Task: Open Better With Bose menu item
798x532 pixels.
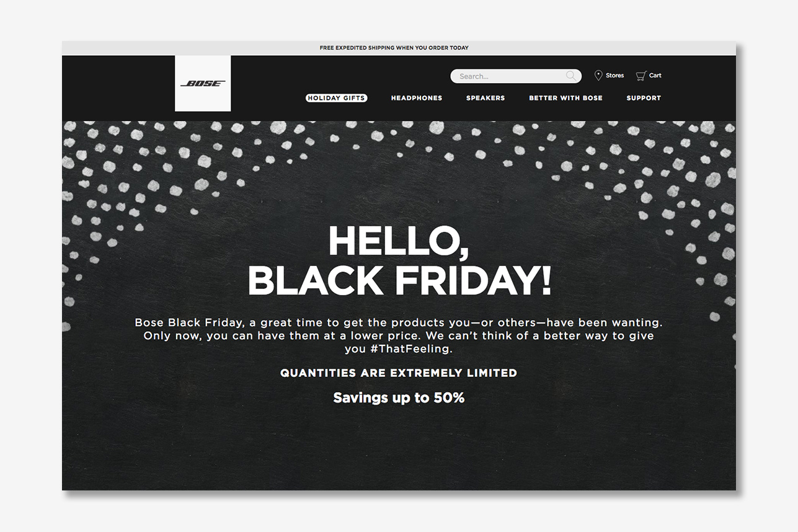Action: point(565,98)
